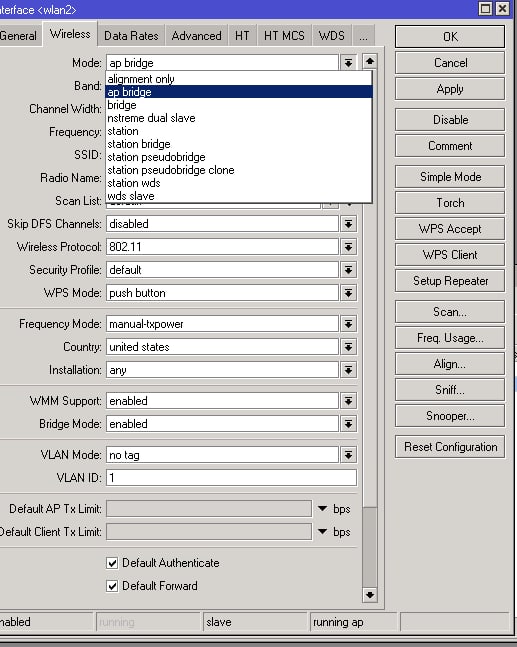Switch to Simple Mode
Screen dimensions: 517x647
click(450, 177)
